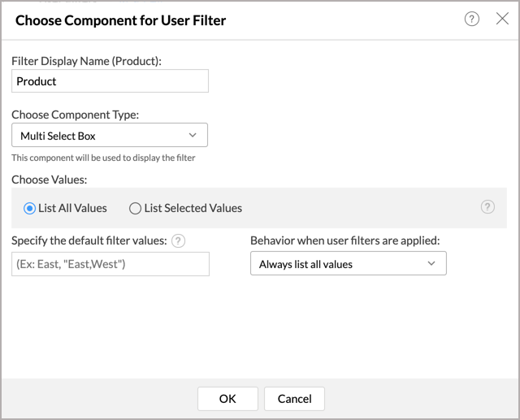The image size is (520, 420).
Task: Click the Multi Select Box dropdown chevron
Action: [193, 135]
